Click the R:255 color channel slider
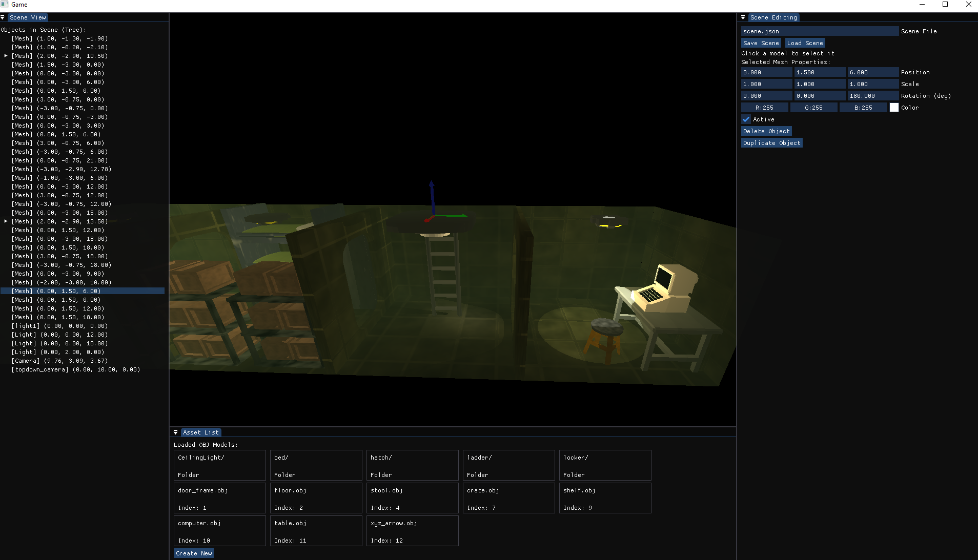This screenshot has height=560, width=978. 764,108
